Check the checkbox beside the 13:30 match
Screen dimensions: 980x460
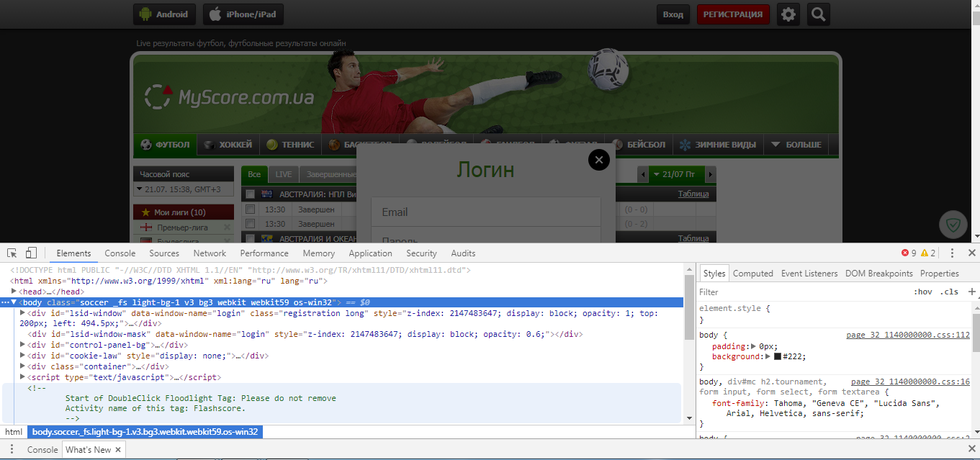click(x=249, y=209)
